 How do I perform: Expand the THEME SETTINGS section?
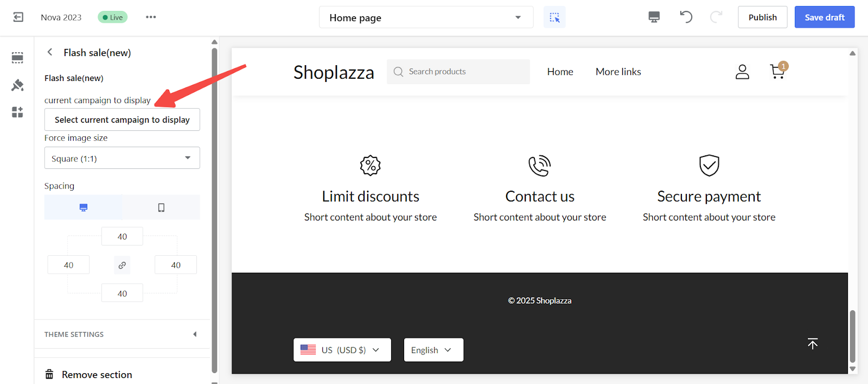point(122,334)
